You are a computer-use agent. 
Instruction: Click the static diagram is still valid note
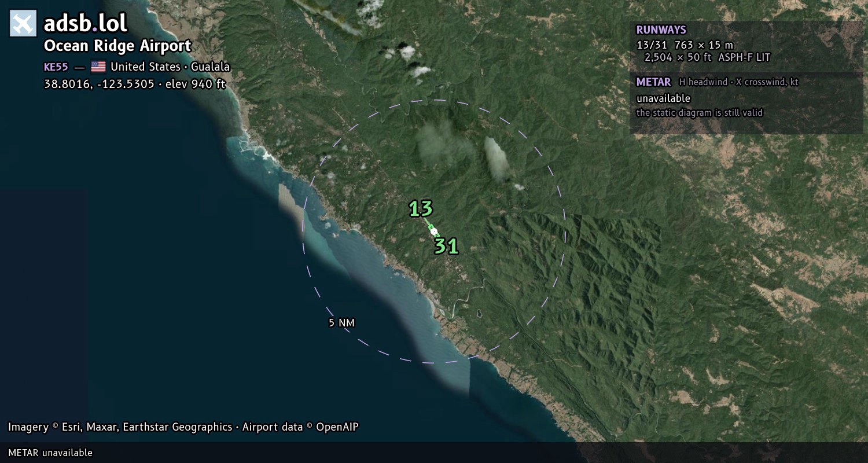point(700,113)
